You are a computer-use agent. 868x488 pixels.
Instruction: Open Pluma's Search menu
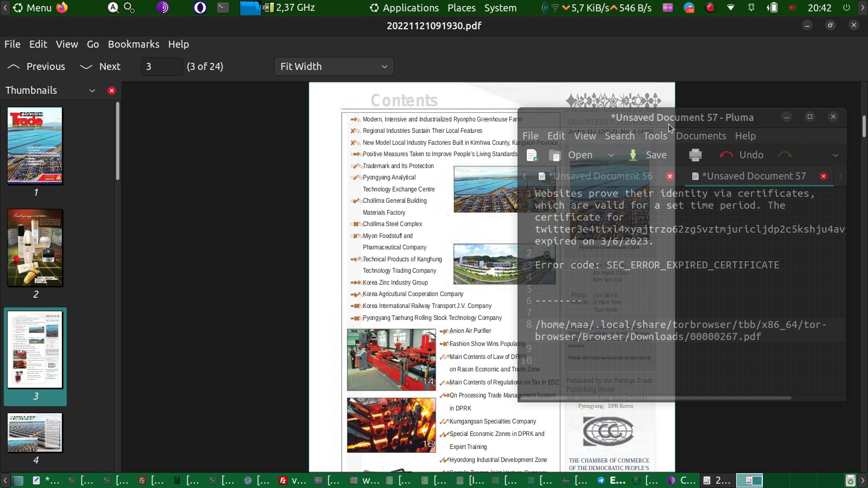(620, 136)
